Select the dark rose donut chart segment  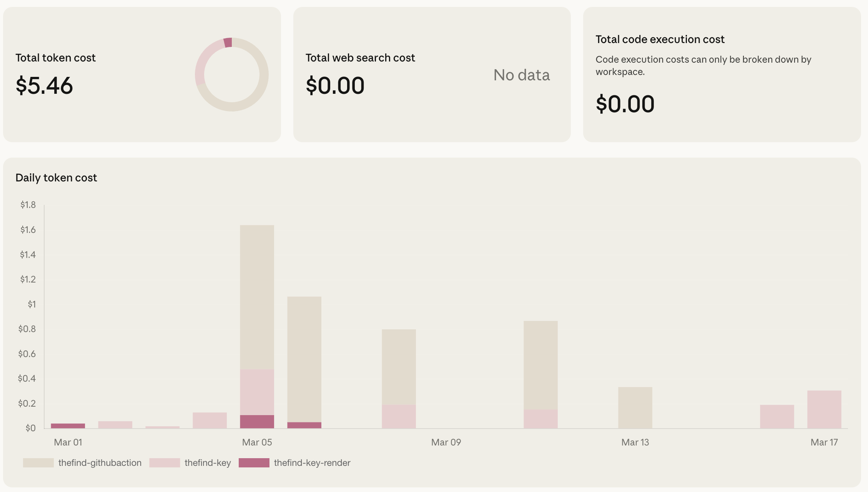[x=228, y=43]
